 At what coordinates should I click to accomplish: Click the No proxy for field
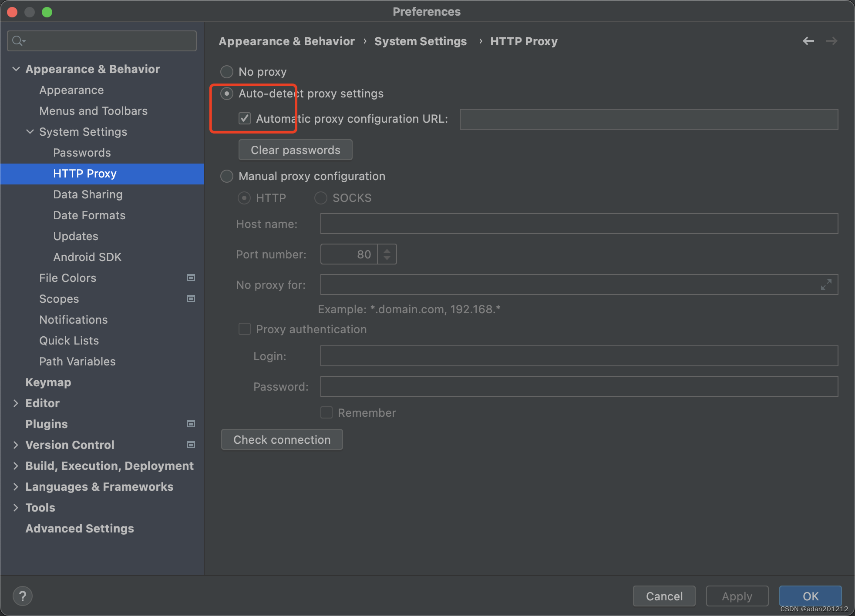tap(579, 285)
